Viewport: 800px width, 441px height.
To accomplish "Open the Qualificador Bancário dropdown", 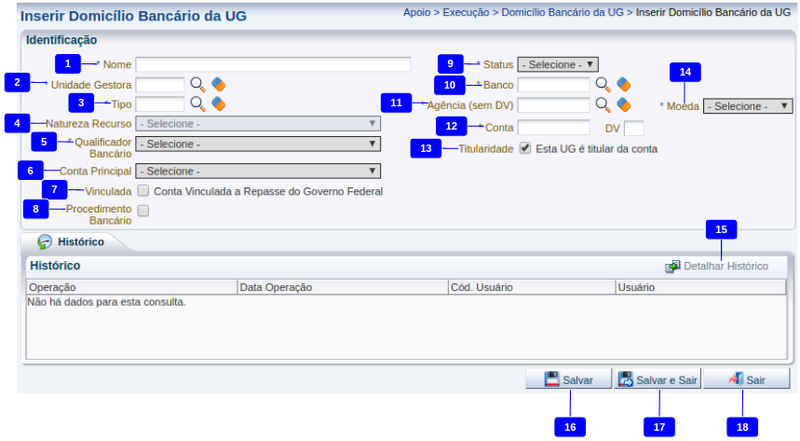I will 257,144.
